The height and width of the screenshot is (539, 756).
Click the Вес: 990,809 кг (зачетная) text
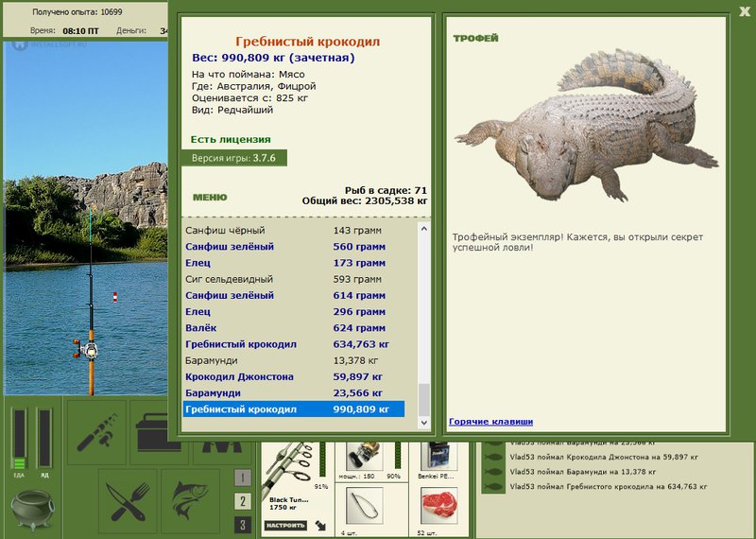pyautogui.click(x=273, y=58)
